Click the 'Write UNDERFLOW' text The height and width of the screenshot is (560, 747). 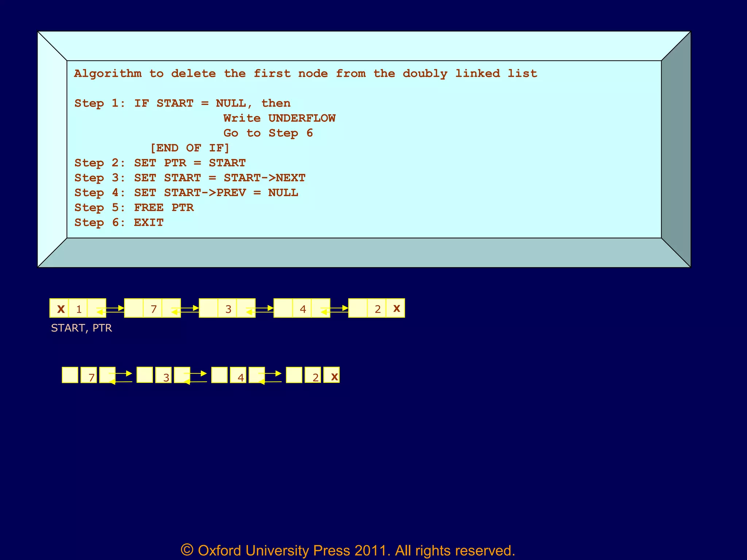[x=279, y=118]
